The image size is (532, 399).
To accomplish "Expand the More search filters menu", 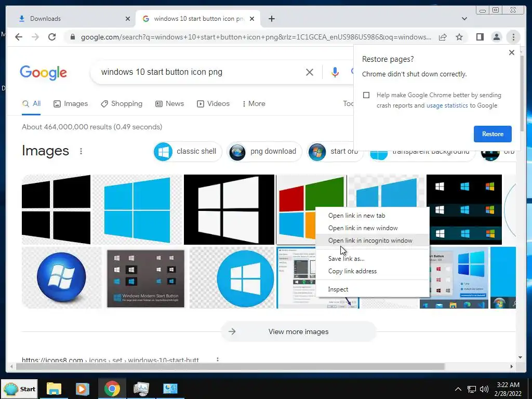I will [x=254, y=103].
